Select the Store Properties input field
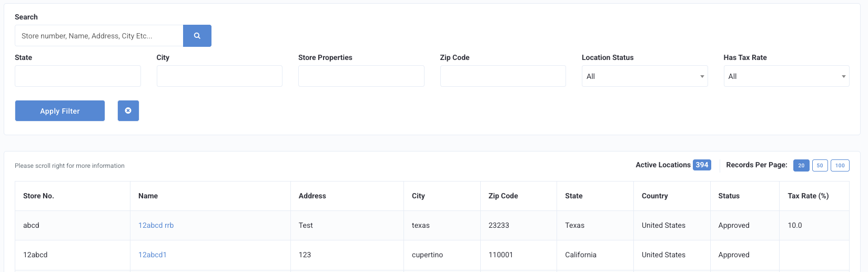Image resolution: width=868 pixels, height=272 pixels. coord(361,76)
